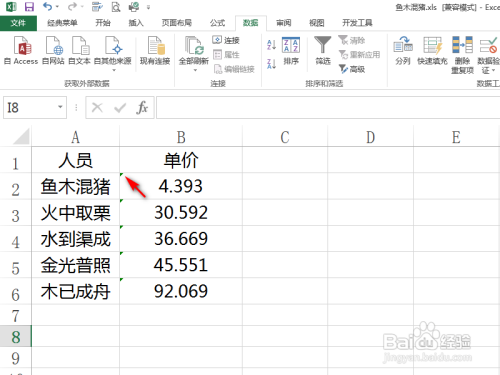Click the 编辑链接 button

[234, 69]
